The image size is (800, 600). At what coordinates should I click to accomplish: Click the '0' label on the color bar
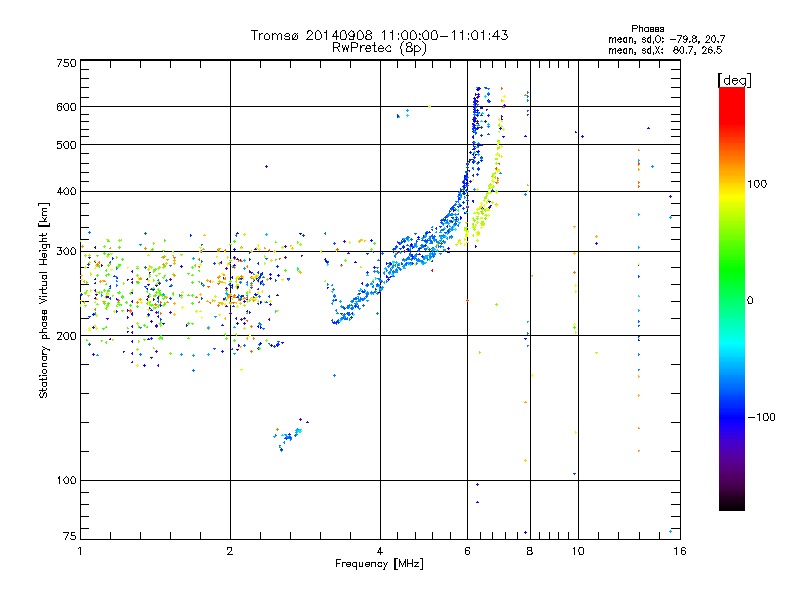pyautogui.click(x=750, y=301)
